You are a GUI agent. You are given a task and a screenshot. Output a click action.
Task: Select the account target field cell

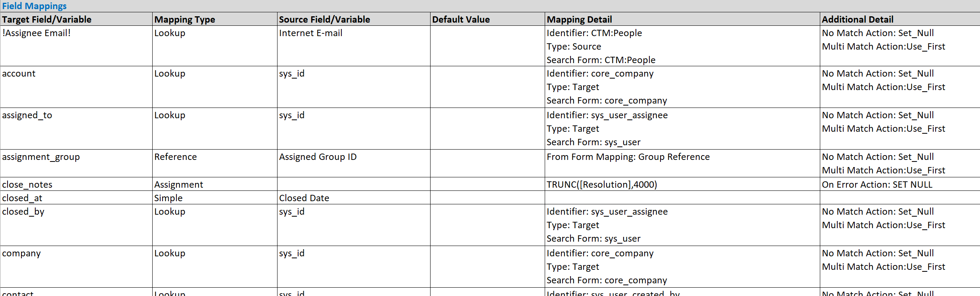click(x=76, y=87)
